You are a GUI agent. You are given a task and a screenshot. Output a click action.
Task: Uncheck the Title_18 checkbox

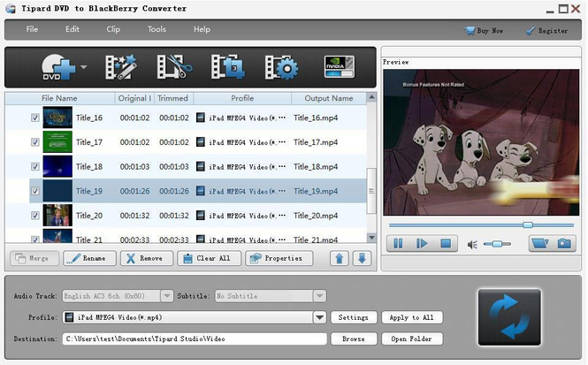pyautogui.click(x=34, y=166)
